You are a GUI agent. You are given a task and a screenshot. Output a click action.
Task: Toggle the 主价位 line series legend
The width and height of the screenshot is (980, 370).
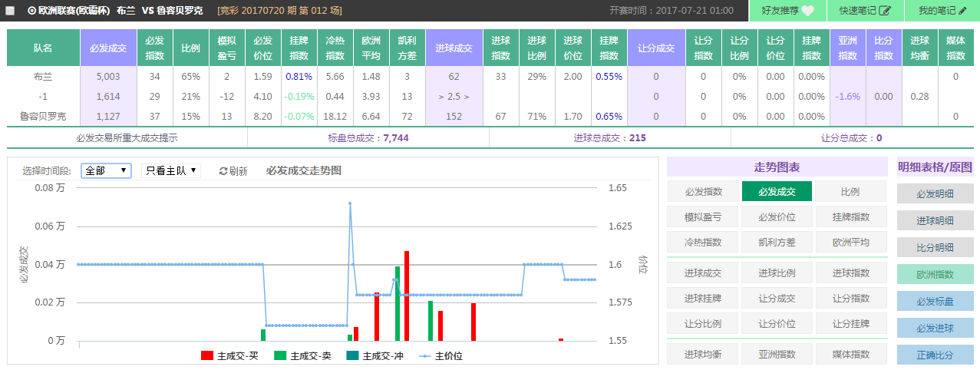[x=424, y=355]
